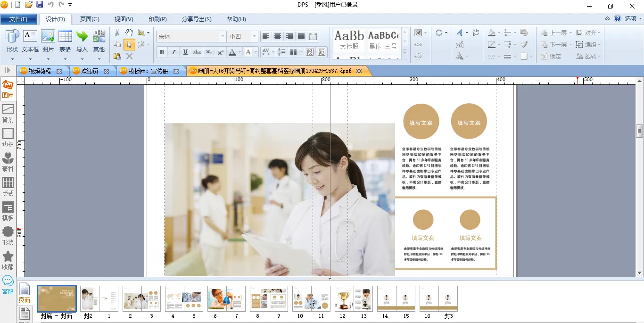Apply the 黑体 三号 text style

(383, 40)
